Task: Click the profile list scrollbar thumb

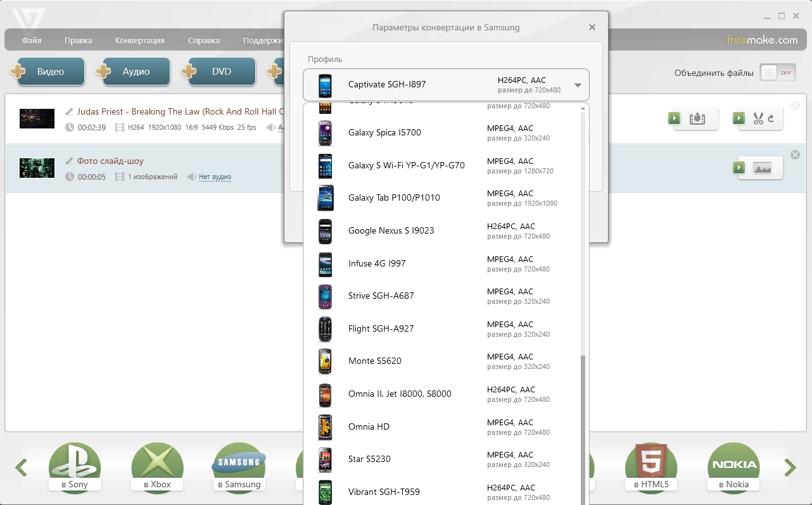Action: click(x=583, y=430)
